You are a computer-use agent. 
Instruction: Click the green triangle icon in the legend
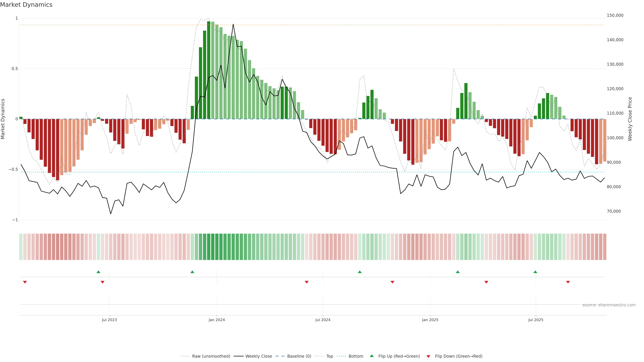pyautogui.click(x=372, y=356)
